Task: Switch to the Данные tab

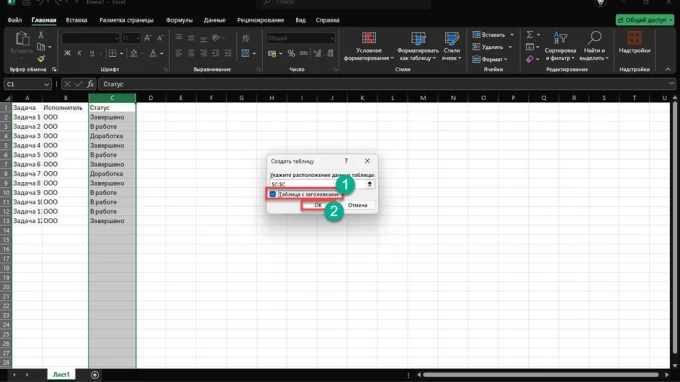Action: pos(214,20)
